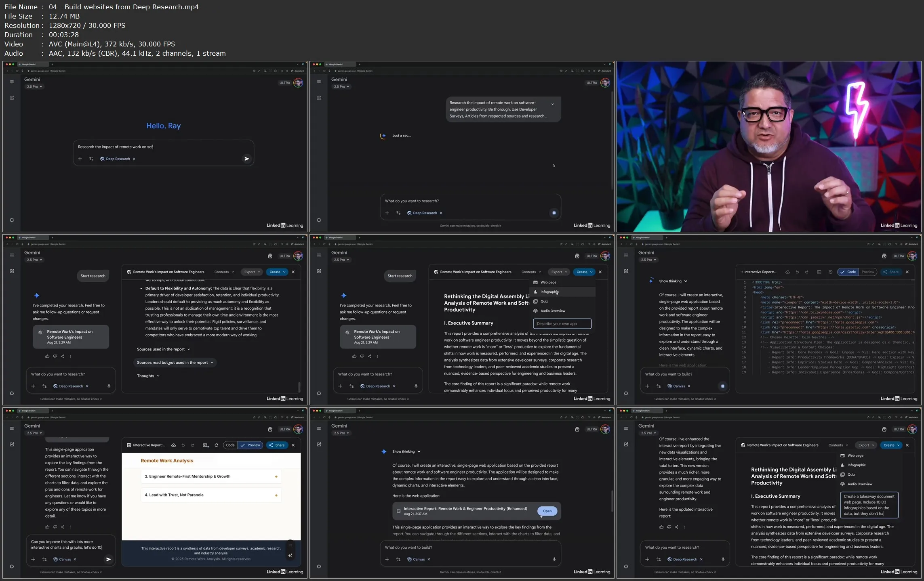Click the report panel scrollbar beside the Thoughts section

tap(299, 386)
